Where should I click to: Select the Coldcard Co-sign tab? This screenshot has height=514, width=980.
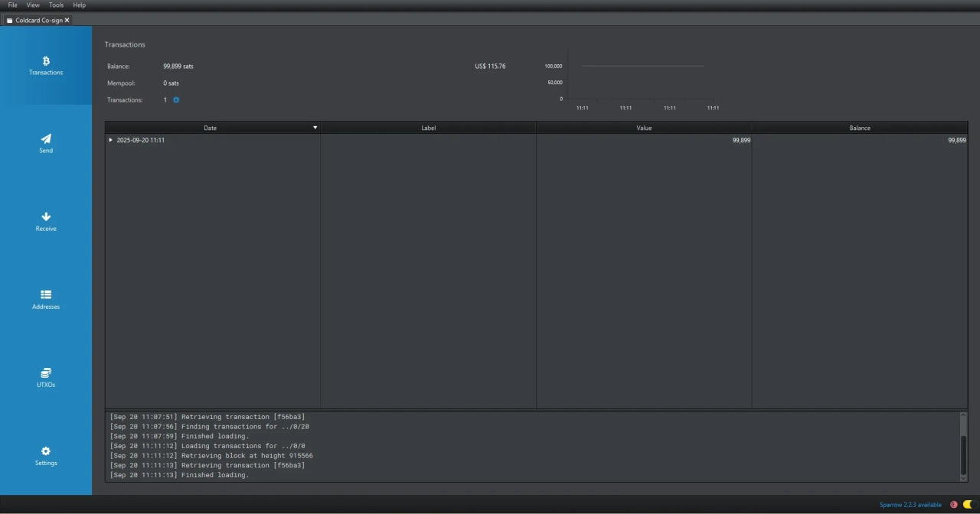coord(38,21)
